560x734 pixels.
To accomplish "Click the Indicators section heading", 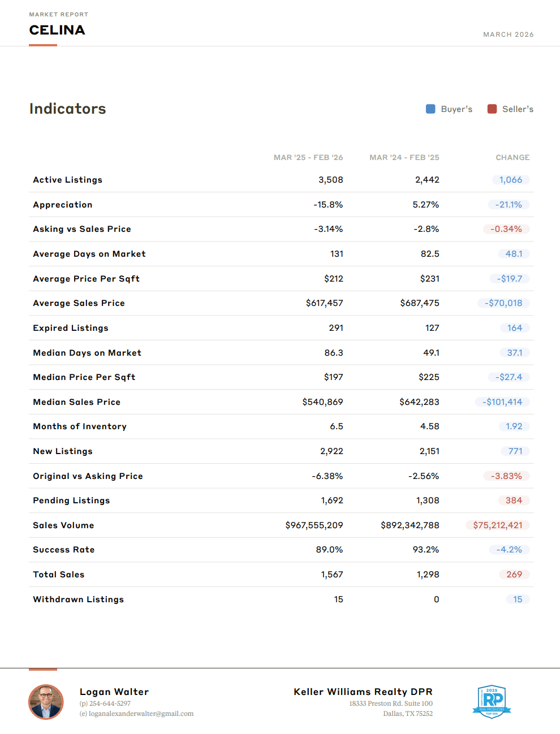I will pos(68,109).
